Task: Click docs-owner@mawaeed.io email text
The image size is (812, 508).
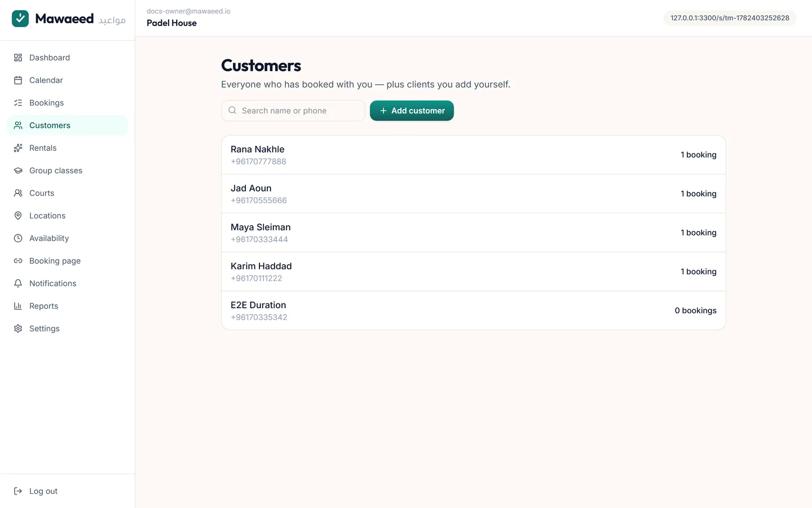Action: (188, 11)
